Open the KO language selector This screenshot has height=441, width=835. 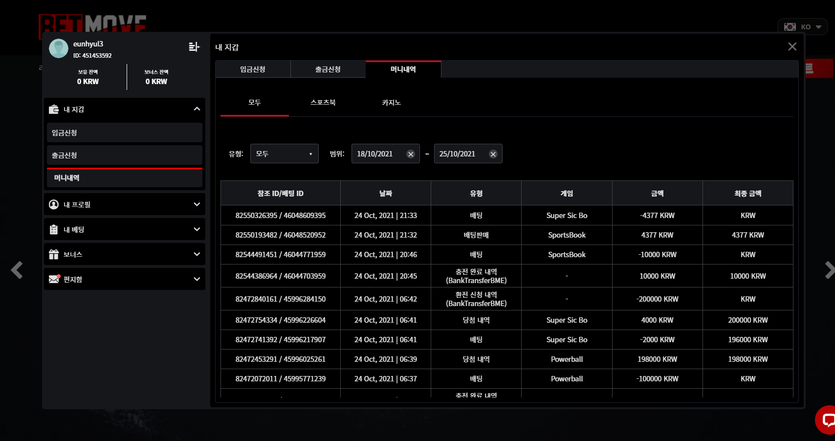point(803,27)
